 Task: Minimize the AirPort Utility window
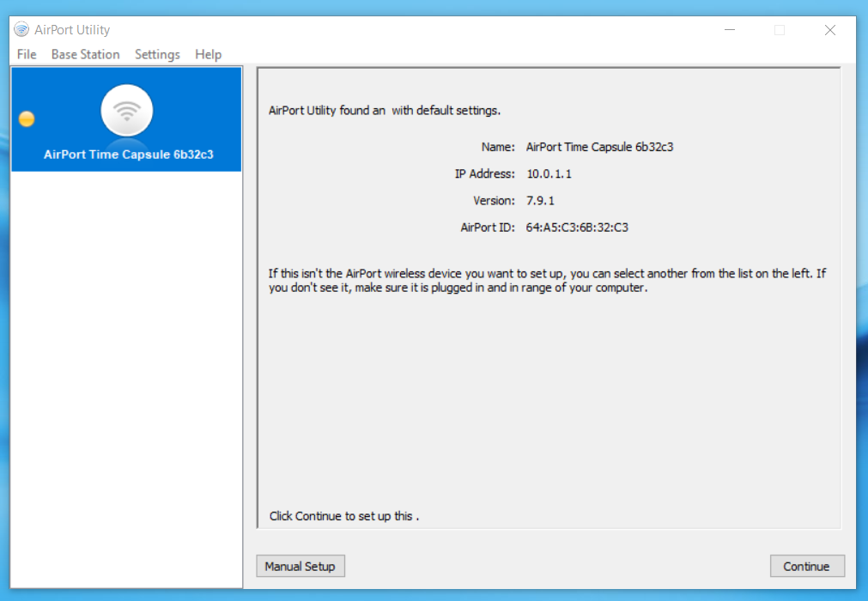[x=730, y=30]
